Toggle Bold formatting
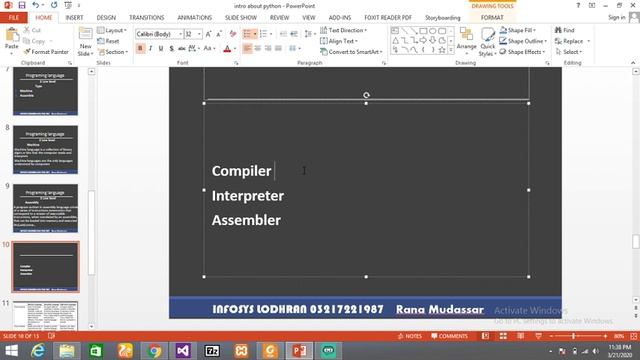640x360 pixels. (x=140, y=49)
